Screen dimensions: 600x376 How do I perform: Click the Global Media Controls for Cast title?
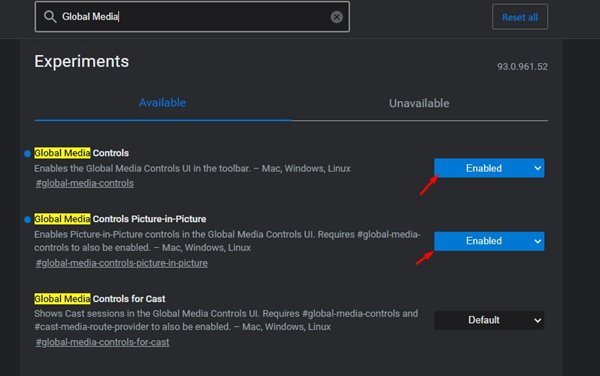pos(100,299)
